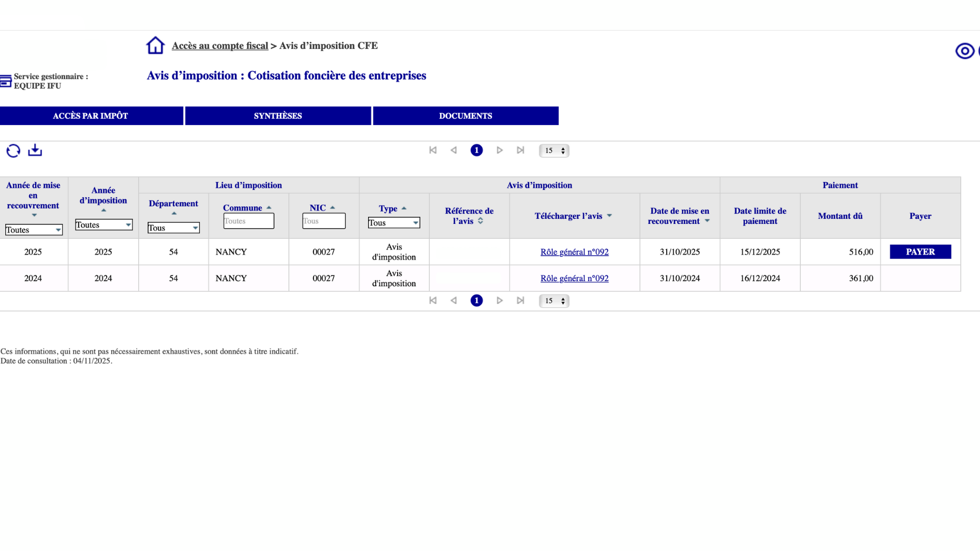980x551 pixels.
Task: Open the DOCUMENTS tab
Action: click(465, 116)
